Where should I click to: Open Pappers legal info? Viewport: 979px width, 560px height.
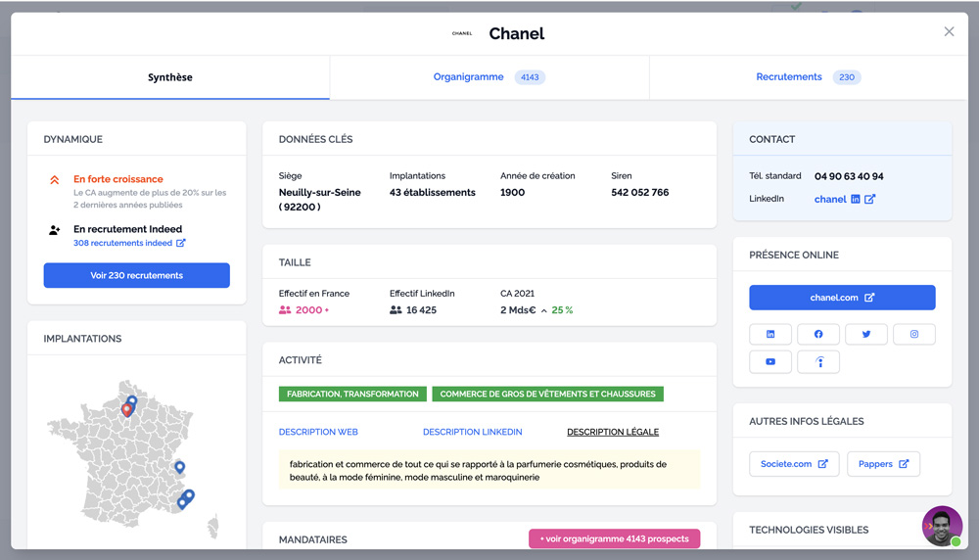pyautogui.click(x=883, y=464)
